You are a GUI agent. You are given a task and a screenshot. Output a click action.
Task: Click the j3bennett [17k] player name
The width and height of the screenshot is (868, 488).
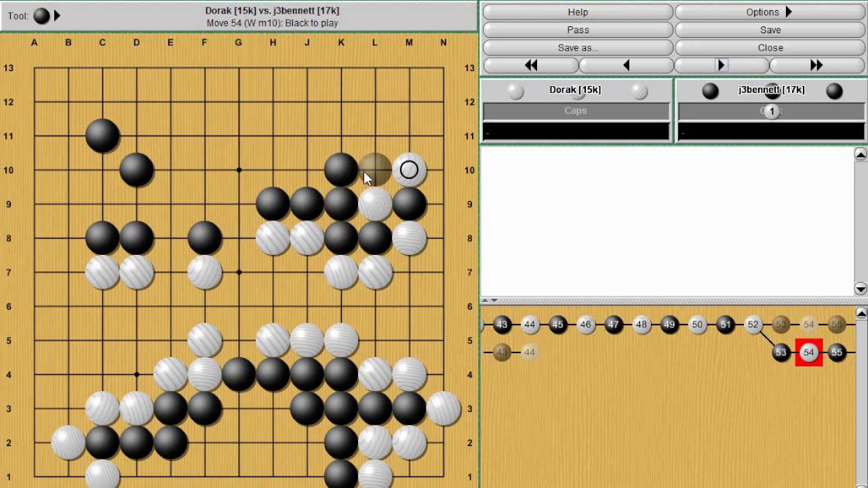pos(772,89)
